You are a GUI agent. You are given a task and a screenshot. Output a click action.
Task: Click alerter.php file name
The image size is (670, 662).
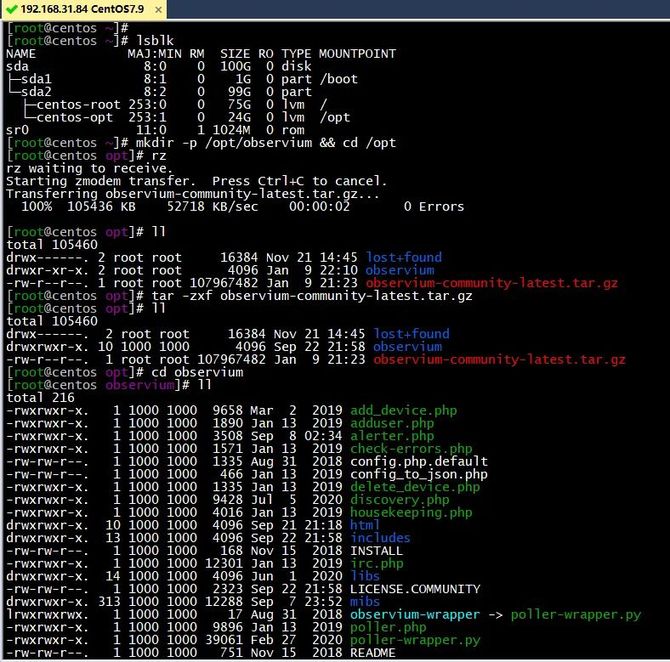(x=392, y=436)
